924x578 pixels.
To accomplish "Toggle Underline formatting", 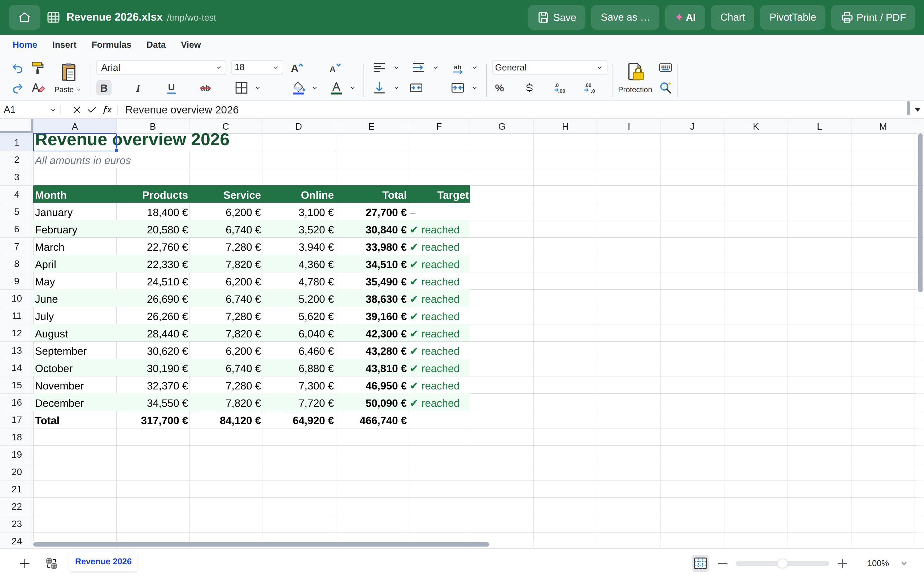I will click(x=171, y=88).
